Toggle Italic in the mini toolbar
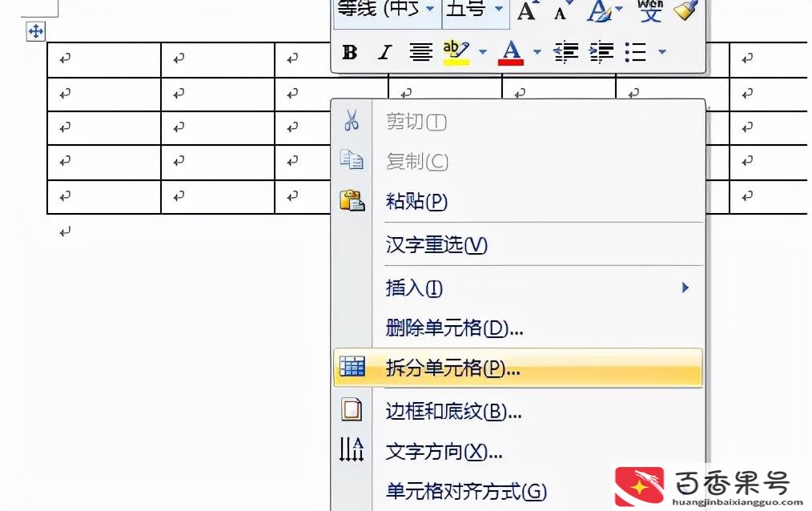This screenshot has width=812, height=511. (x=384, y=52)
